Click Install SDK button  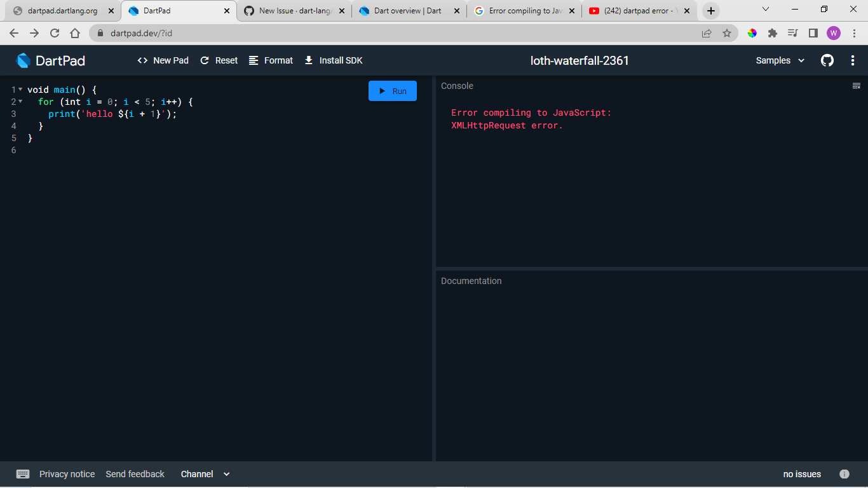coord(333,60)
